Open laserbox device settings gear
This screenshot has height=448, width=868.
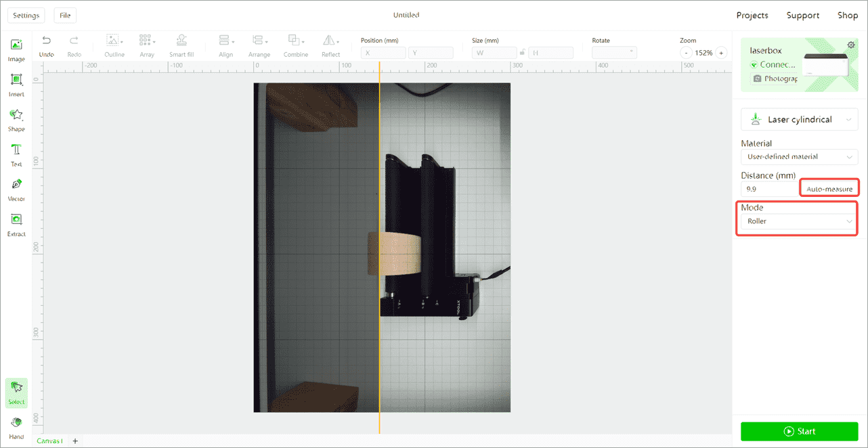pos(851,45)
